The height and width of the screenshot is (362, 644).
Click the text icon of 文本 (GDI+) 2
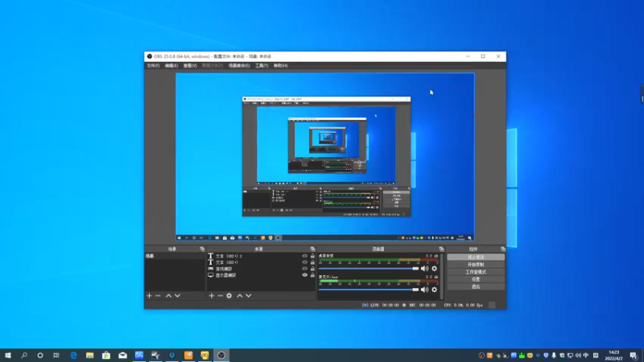pyautogui.click(x=211, y=256)
